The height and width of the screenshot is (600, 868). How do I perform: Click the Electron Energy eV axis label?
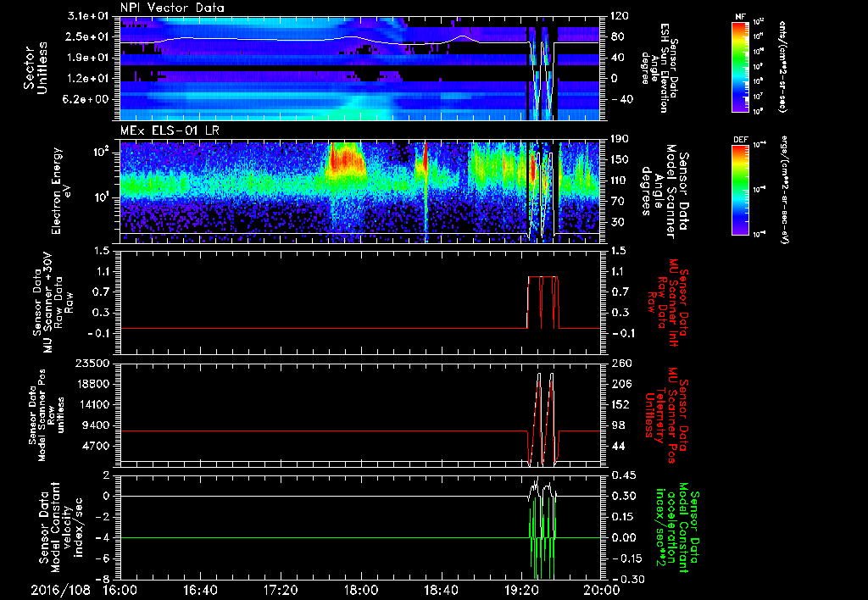coord(61,191)
